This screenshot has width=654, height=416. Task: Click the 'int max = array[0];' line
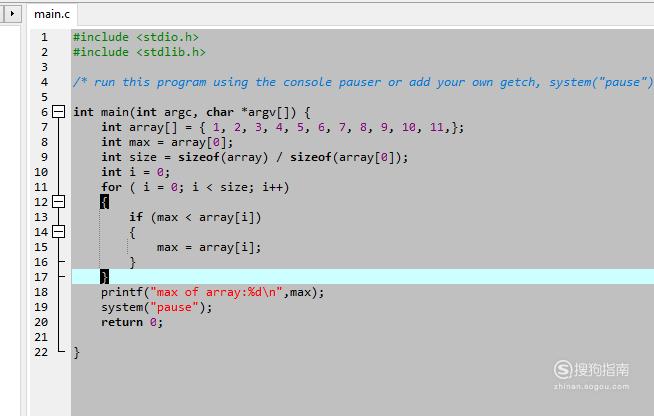[x=167, y=142]
